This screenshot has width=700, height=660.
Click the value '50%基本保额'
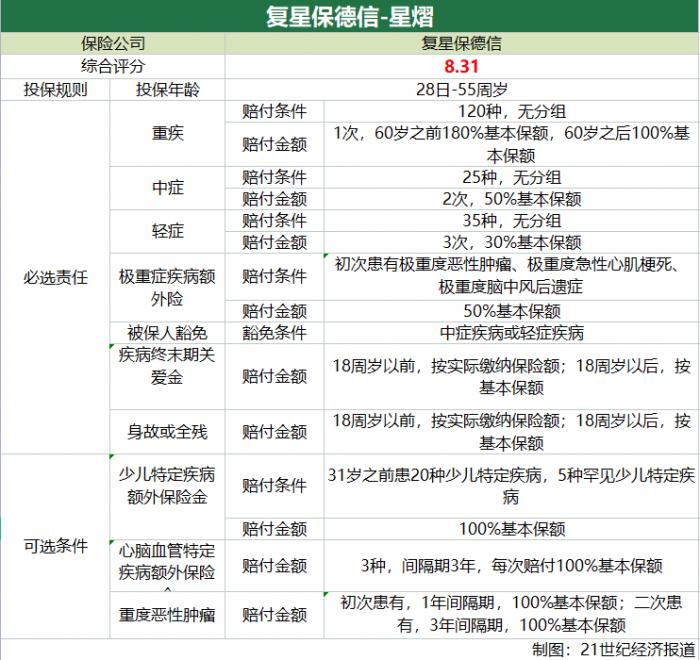click(512, 311)
